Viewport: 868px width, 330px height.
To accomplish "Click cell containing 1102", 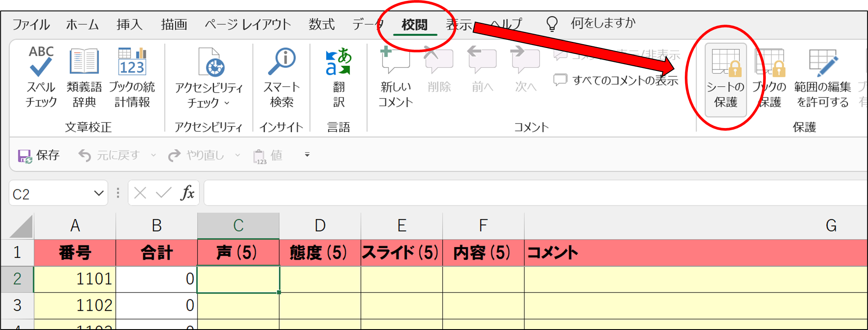I will click(75, 306).
